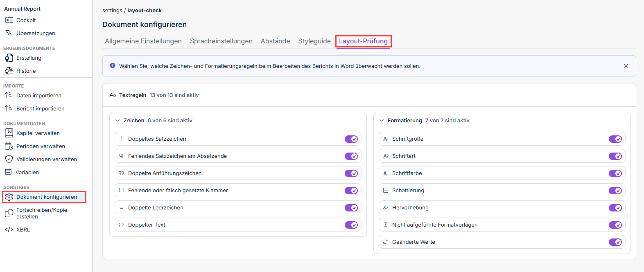Toggle the Schriftgröße switch

[615, 139]
